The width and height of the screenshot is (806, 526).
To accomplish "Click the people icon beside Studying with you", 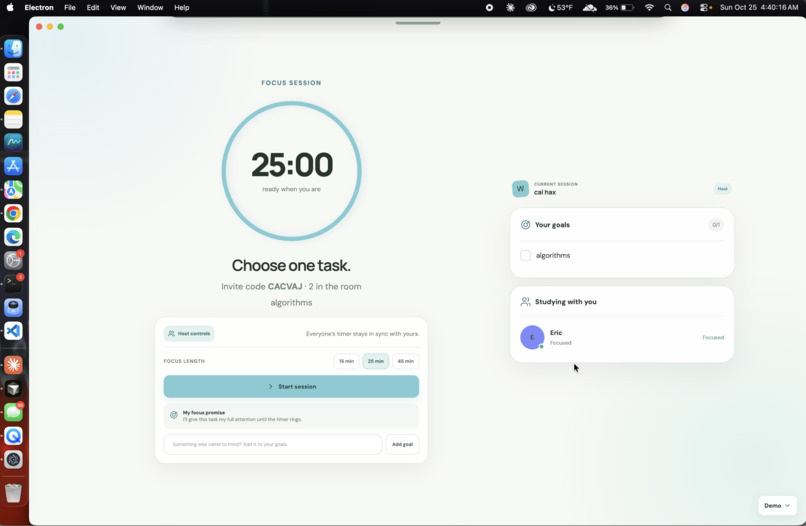I will point(525,302).
